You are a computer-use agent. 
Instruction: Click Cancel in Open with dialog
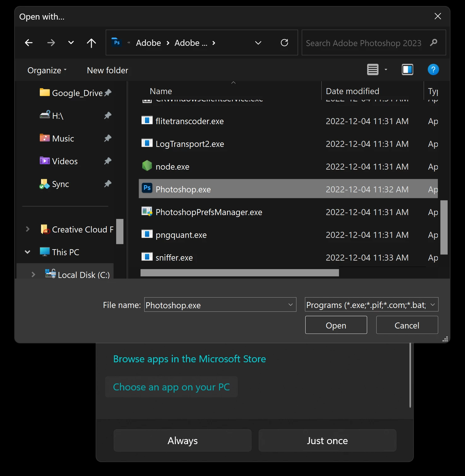coord(407,325)
